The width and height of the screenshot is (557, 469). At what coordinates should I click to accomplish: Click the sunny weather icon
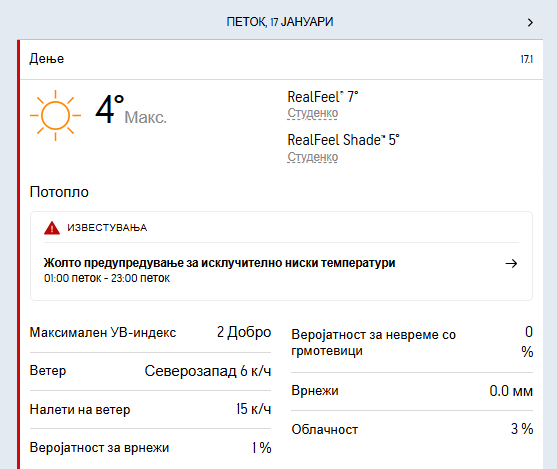55,115
